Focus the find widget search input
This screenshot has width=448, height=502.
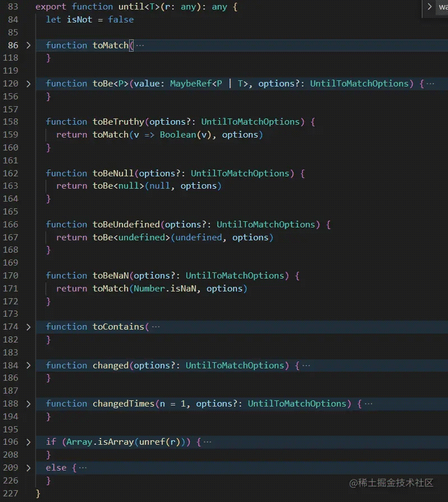(442, 7)
